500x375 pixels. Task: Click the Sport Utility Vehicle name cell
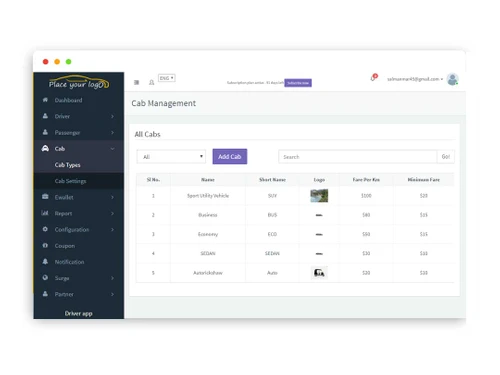click(208, 196)
